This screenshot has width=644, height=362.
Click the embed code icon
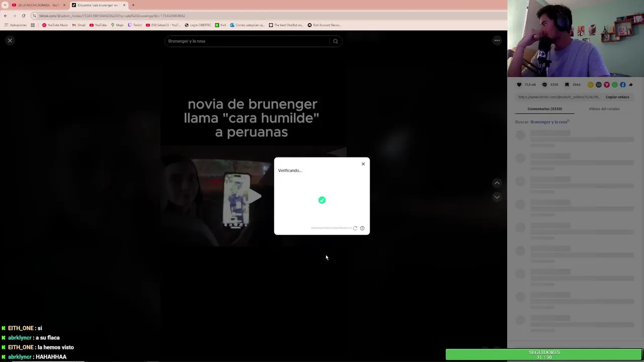[x=599, y=84]
